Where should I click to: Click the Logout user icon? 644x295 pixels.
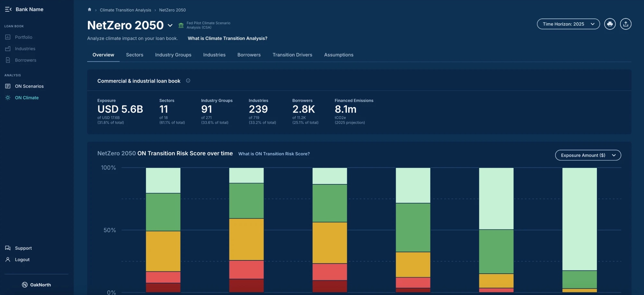tap(8, 259)
